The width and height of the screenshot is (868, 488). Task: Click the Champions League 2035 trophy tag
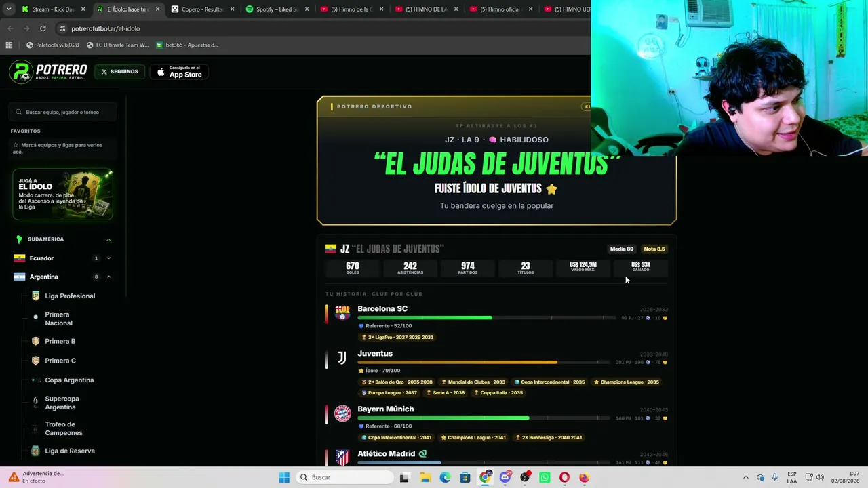pyautogui.click(x=627, y=382)
